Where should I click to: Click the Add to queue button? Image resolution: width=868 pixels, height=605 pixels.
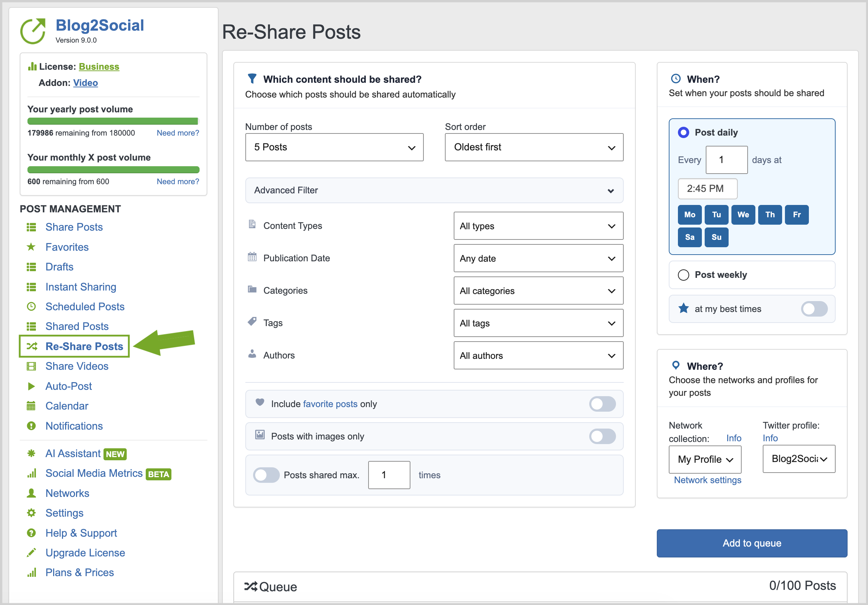click(751, 543)
